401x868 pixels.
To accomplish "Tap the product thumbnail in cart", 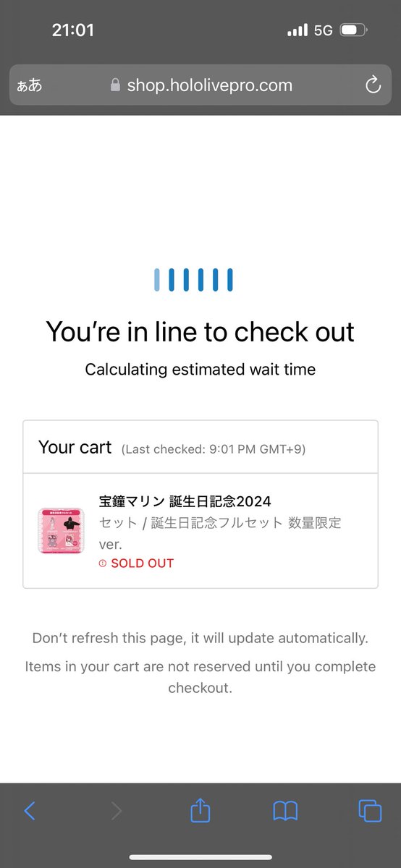I will pyautogui.click(x=61, y=531).
